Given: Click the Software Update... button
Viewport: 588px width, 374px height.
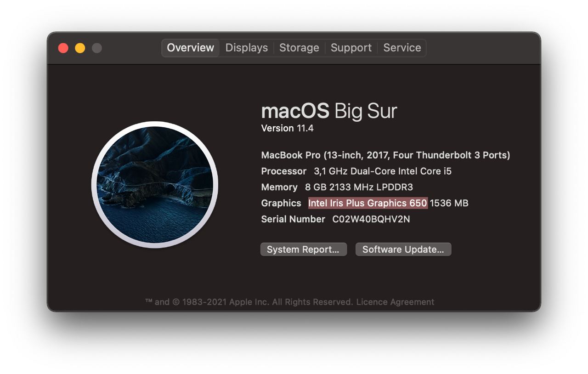Looking at the screenshot, I should (x=403, y=249).
